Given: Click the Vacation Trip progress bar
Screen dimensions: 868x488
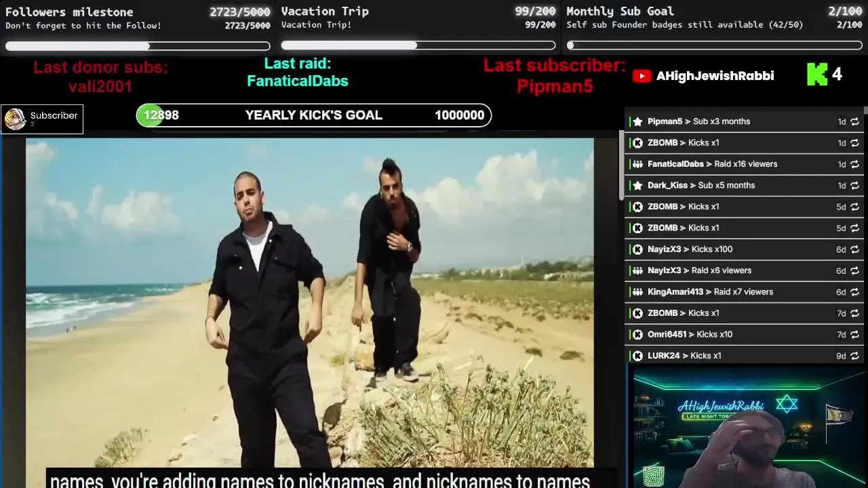Looking at the screenshot, I should [x=418, y=45].
